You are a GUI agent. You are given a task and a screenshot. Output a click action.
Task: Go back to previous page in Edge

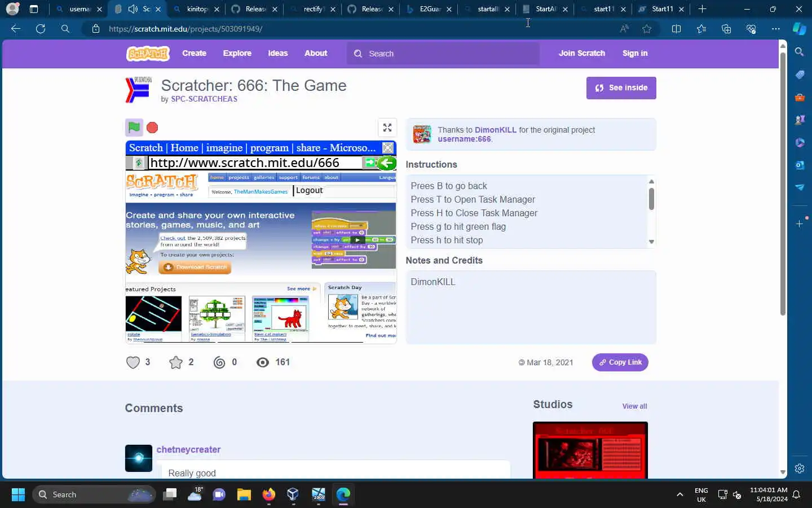16,29
